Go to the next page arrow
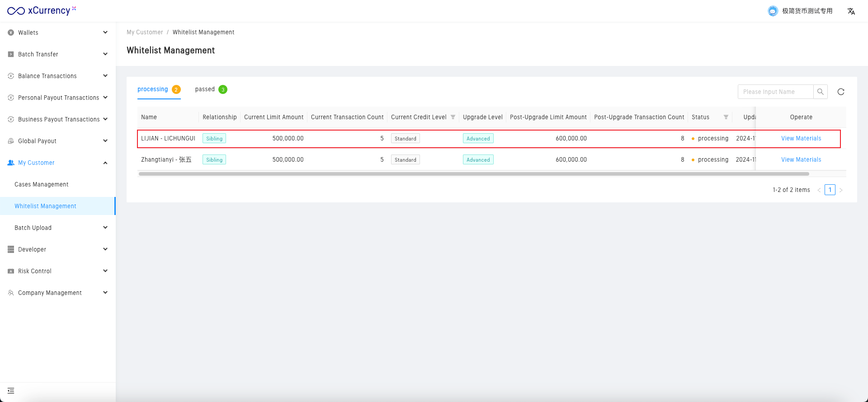Viewport: 868px width, 402px height. 841,190
